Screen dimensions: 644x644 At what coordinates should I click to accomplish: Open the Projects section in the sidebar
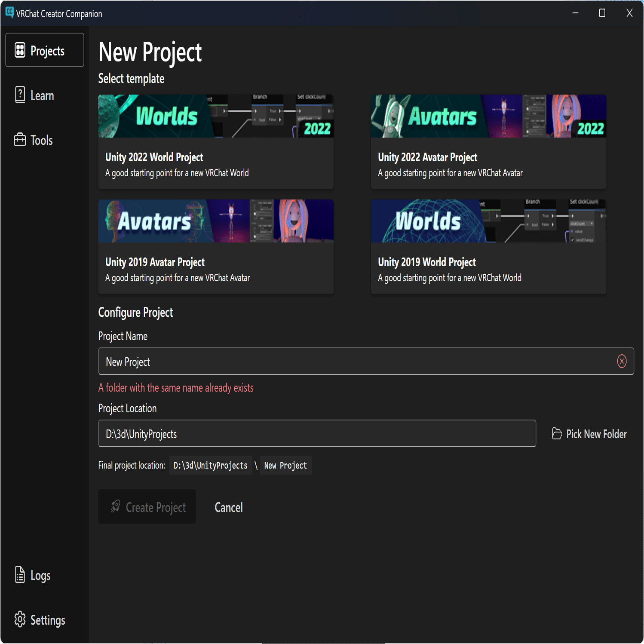pyautogui.click(x=45, y=50)
